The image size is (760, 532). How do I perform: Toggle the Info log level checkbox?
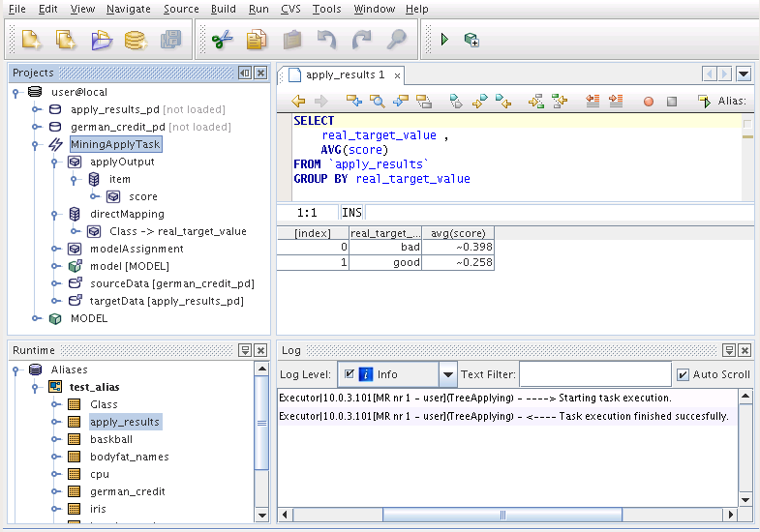click(349, 373)
